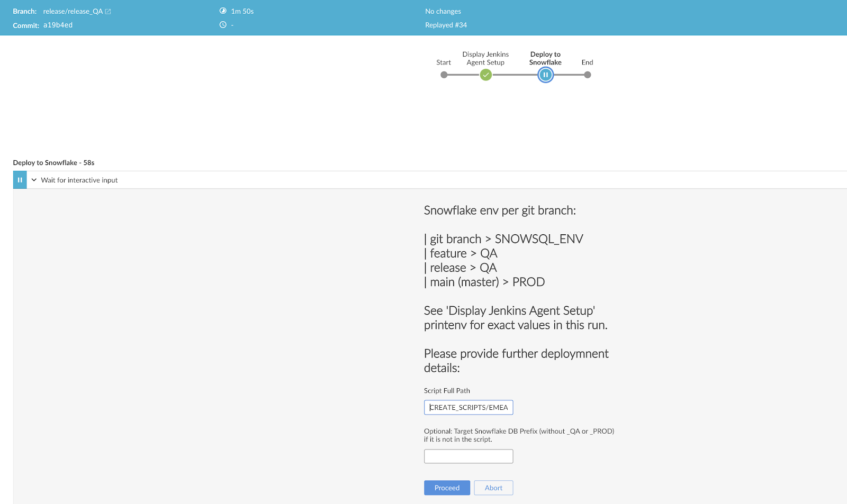Click the Abort button
Viewport: 847px width, 504px height.
(x=493, y=488)
